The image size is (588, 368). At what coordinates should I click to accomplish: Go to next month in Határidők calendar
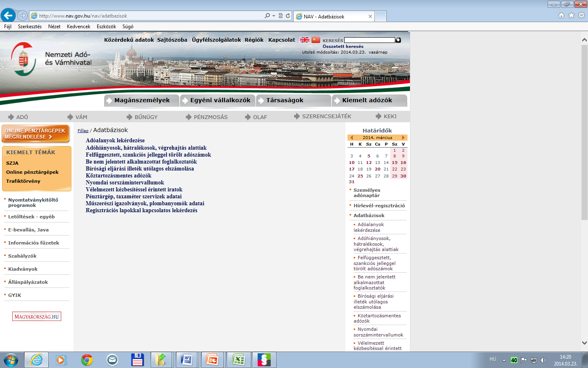point(403,138)
